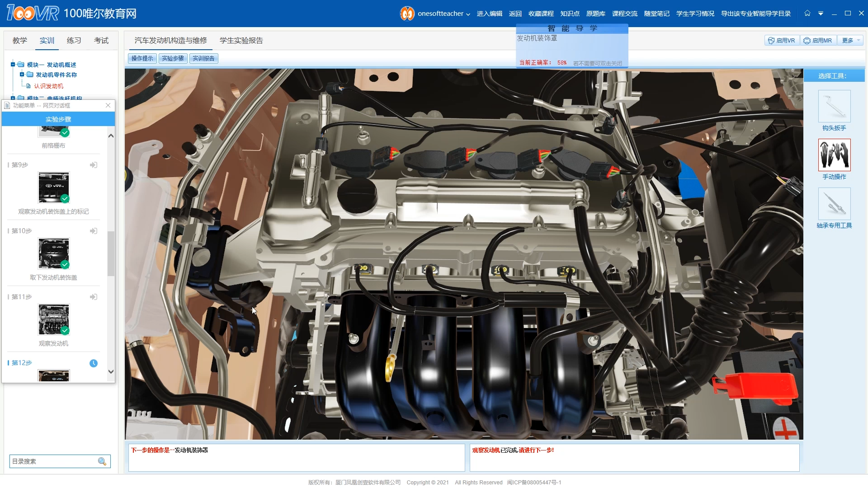Click the jump arrow icon for 第11步
Image resolution: width=868 pixels, height=488 pixels.
pos(94,297)
